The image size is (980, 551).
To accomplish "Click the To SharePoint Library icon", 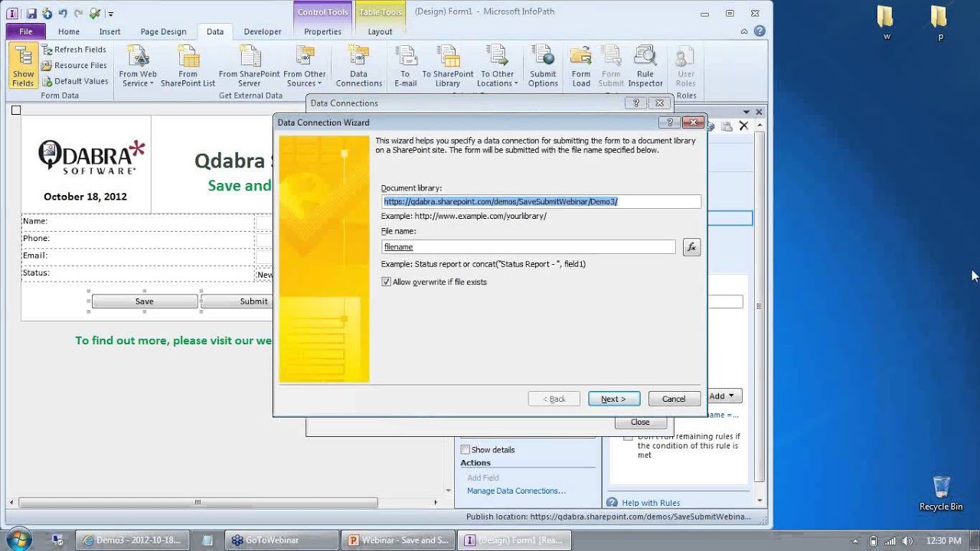I will (x=448, y=65).
